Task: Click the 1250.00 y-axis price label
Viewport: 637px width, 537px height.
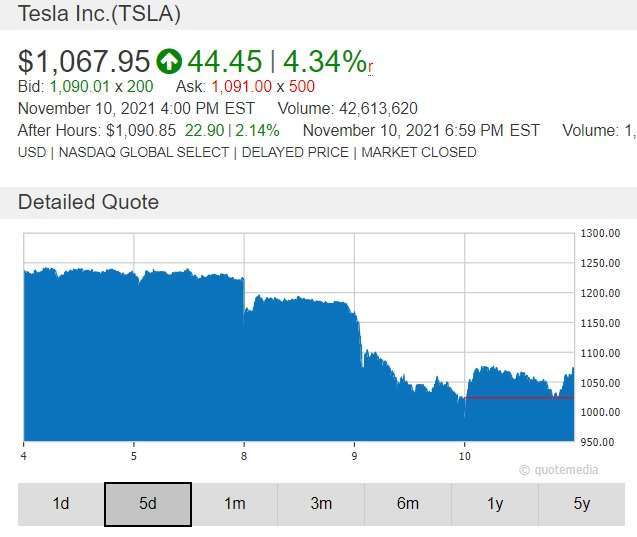Action: [600, 263]
